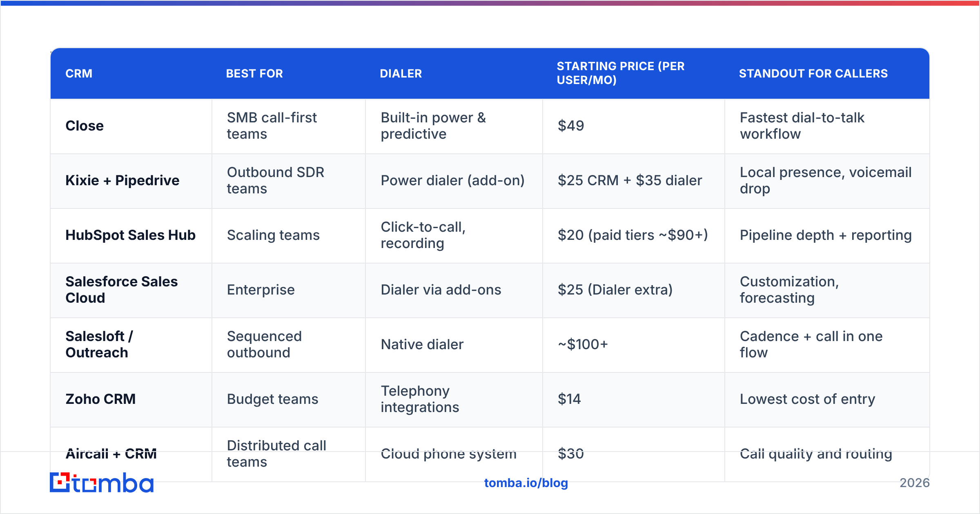Select the $14 price cell
The image size is (980, 514).
tap(634, 399)
